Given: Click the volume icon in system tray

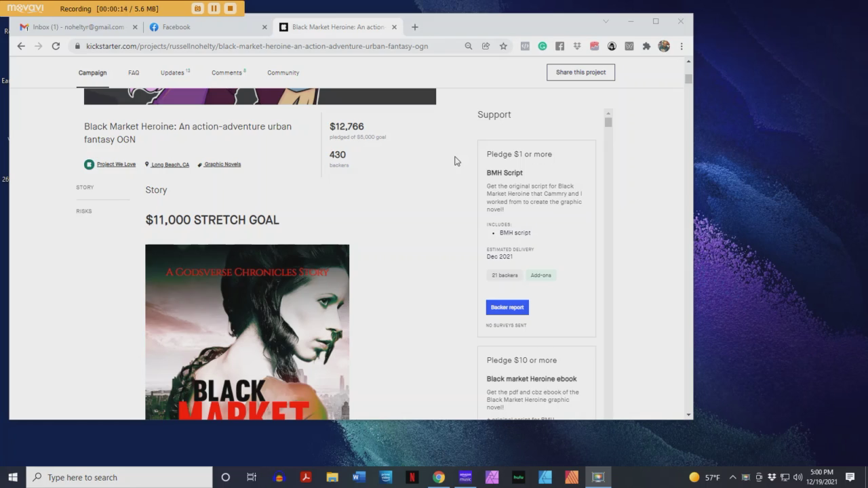Looking at the screenshot, I should click(797, 477).
